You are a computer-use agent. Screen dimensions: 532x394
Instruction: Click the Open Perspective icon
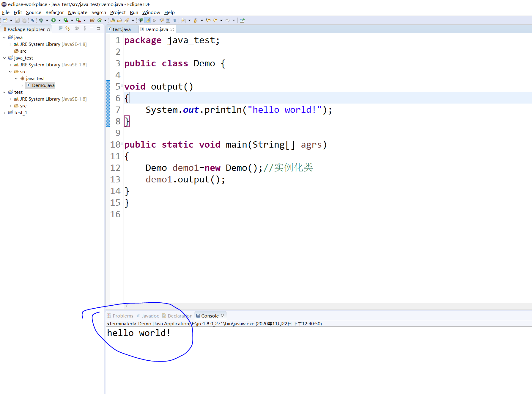click(x=242, y=20)
